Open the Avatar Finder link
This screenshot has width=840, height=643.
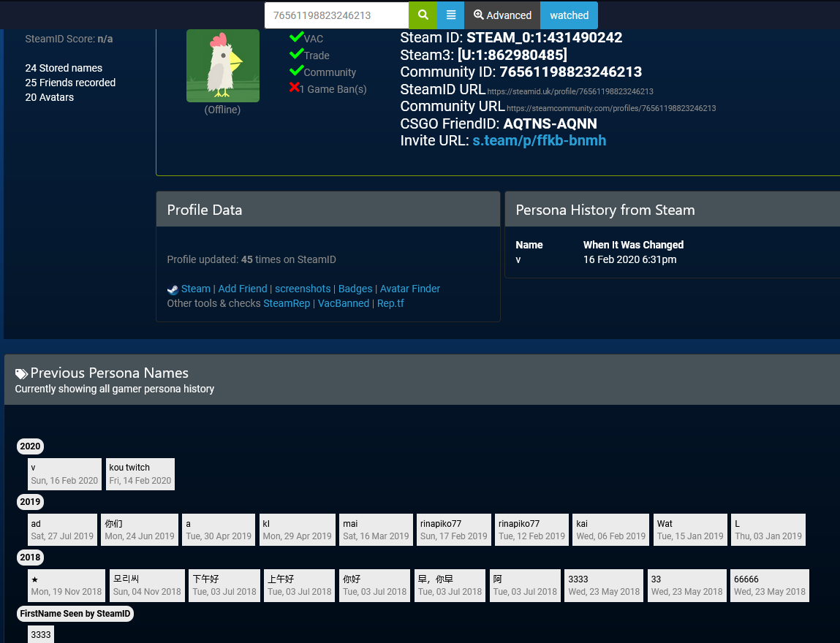click(x=410, y=289)
